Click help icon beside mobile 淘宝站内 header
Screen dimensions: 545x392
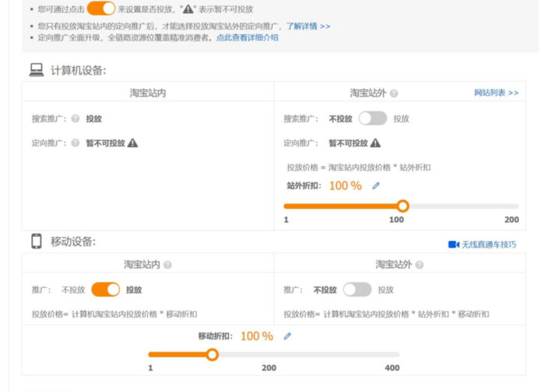tap(167, 265)
